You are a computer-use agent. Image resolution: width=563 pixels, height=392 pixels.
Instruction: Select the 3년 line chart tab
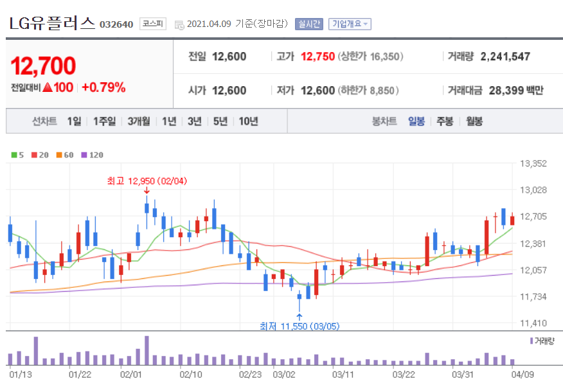195,121
